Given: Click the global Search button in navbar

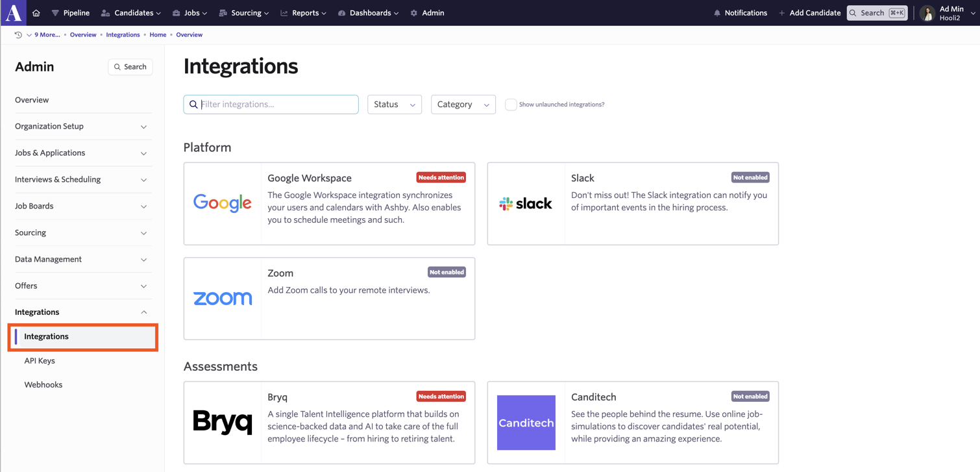Looking at the screenshot, I should pos(877,13).
